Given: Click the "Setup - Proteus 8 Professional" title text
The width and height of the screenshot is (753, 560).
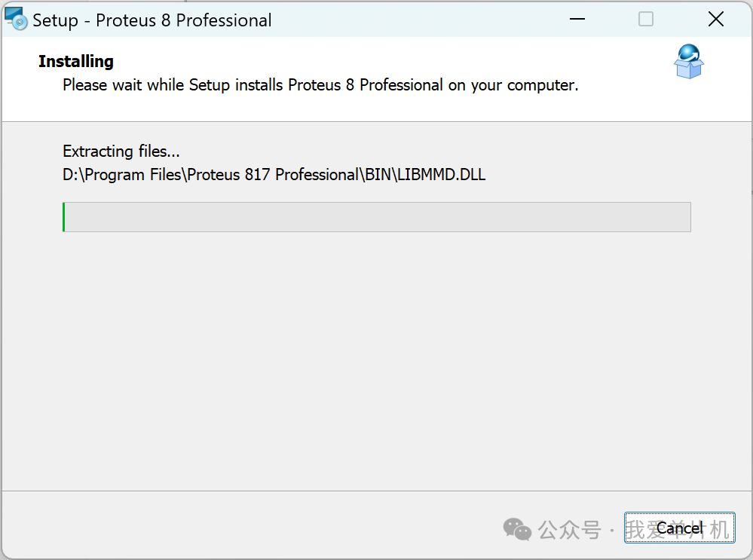Looking at the screenshot, I should pyautogui.click(x=152, y=20).
